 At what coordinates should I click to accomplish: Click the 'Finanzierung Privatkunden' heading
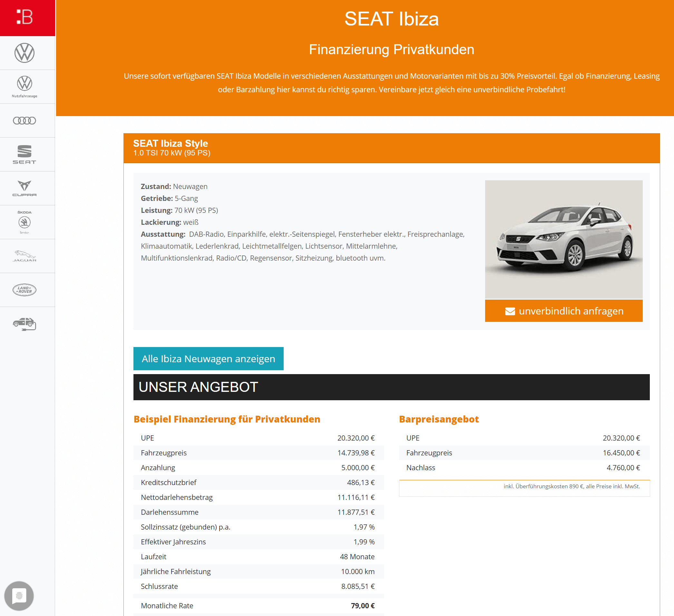coord(392,50)
